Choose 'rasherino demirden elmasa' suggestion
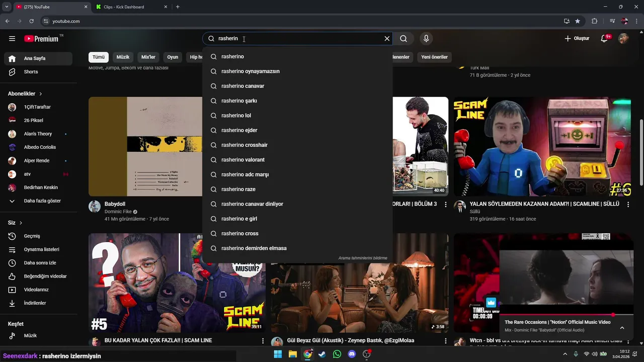This screenshot has height=362, width=644. pos(297,248)
